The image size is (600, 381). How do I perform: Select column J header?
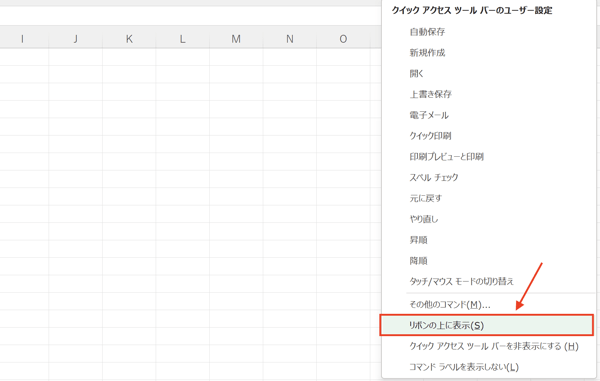pos(76,39)
